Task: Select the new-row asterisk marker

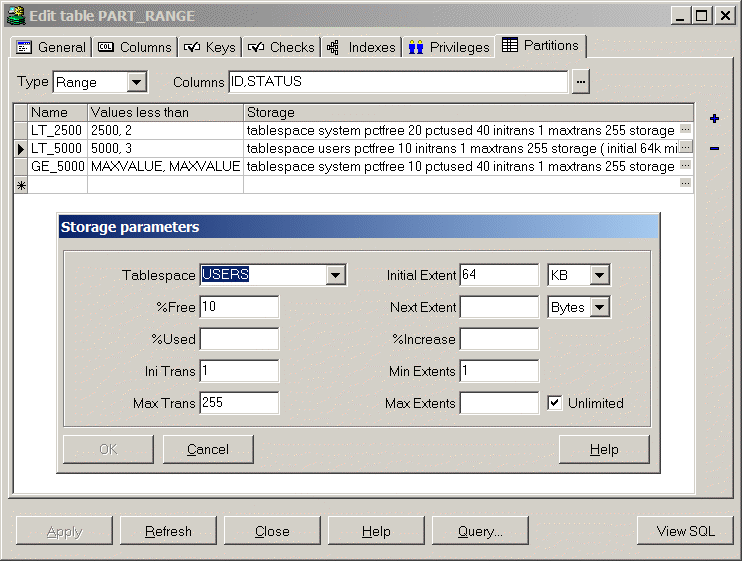Action: tap(21, 185)
